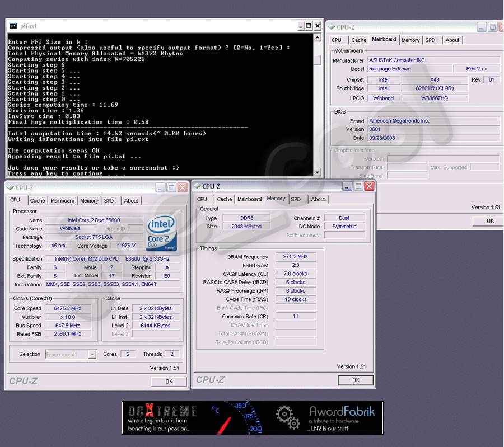Viewport: 504px width, 447px height.
Task: Click the CPU-Z memory window title icon
Action: tap(197, 186)
